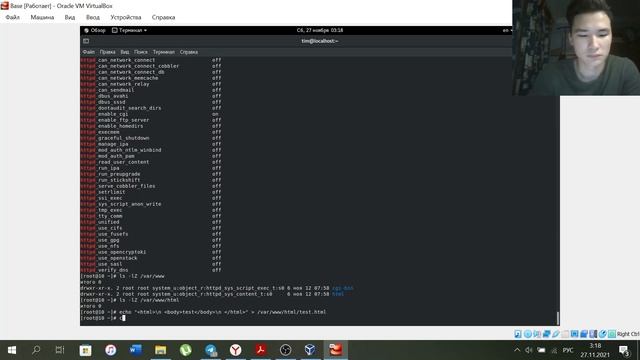Open Microsoft Word from the taskbar

tap(136, 350)
